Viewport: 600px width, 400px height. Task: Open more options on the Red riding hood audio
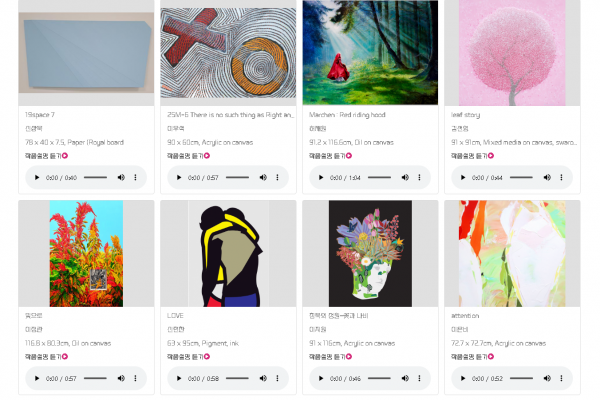(x=419, y=178)
